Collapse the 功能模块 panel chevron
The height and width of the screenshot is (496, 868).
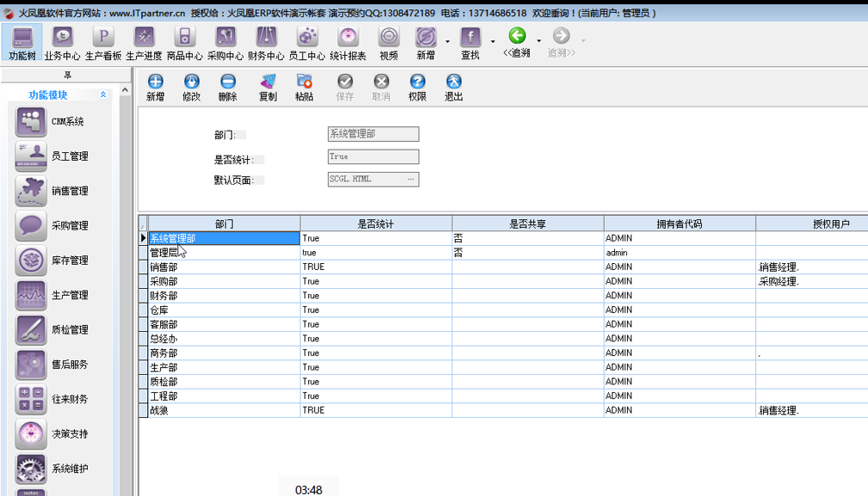coord(103,95)
